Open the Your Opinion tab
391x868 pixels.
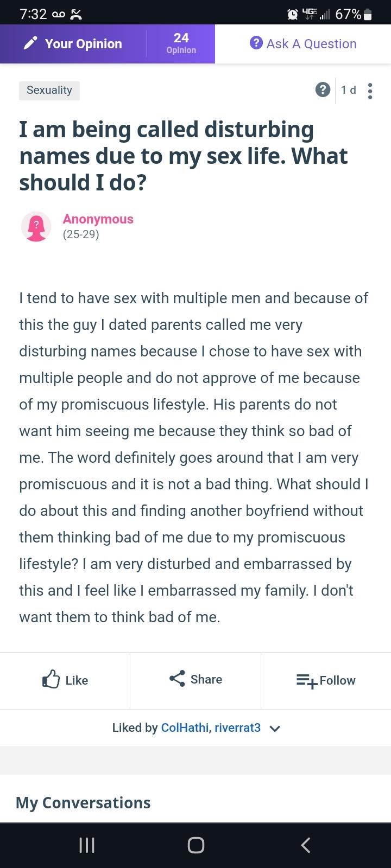[x=83, y=44]
